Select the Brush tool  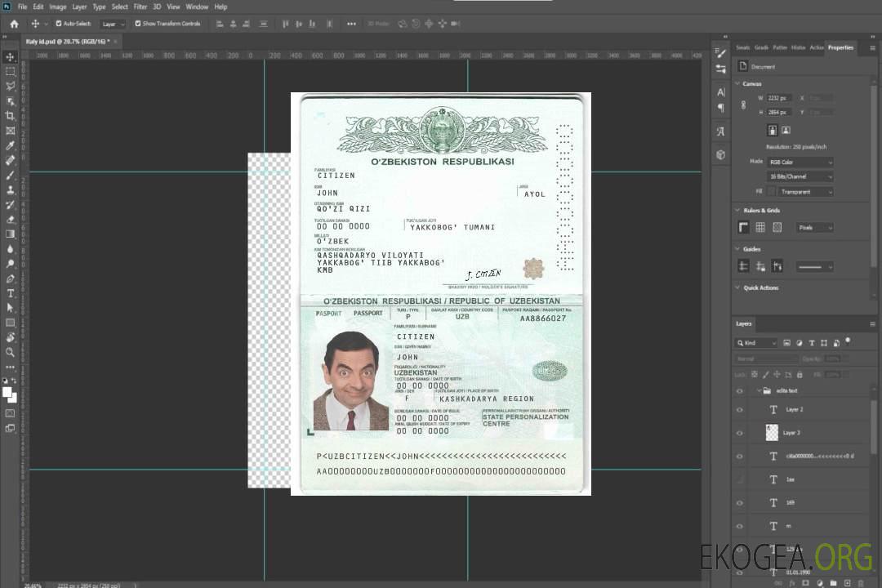(10, 175)
